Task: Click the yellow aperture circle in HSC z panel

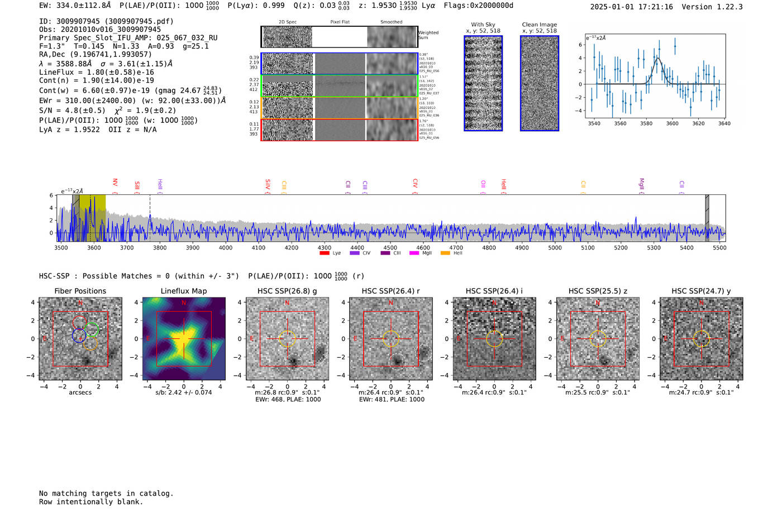Action: pyautogui.click(x=598, y=338)
